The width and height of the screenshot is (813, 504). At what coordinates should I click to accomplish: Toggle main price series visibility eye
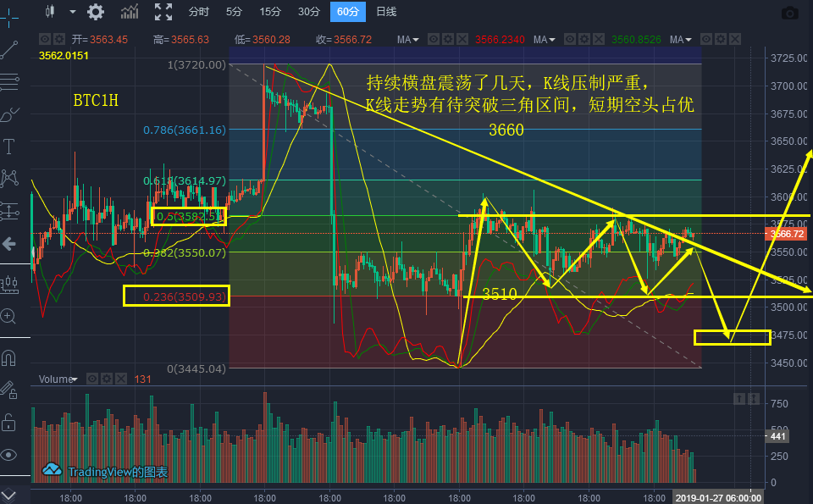click(x=45, y=39)
